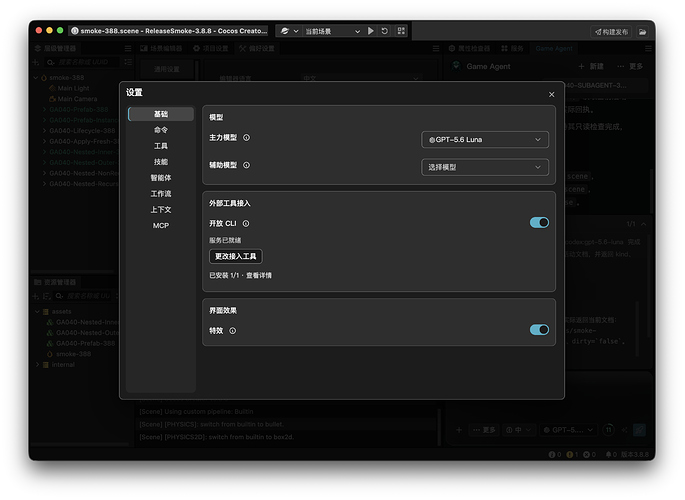This screenshot has width=685, height=500.
Task: Click the info icon next to 辅助模型
Action: [x=246, y=165]
